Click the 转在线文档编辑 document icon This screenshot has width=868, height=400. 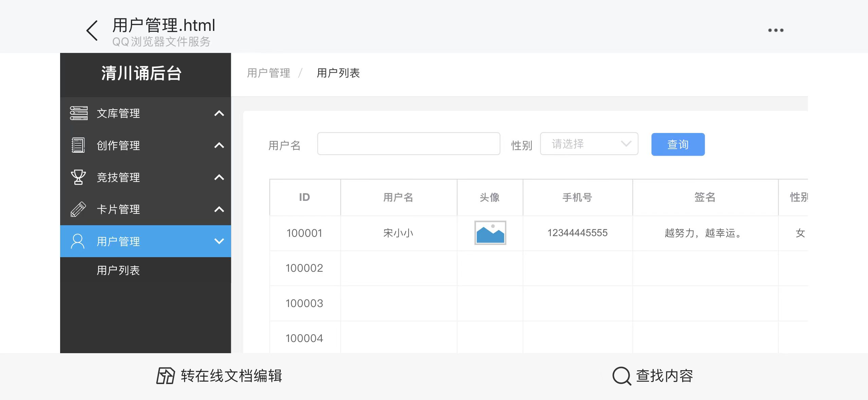point(165,376)
